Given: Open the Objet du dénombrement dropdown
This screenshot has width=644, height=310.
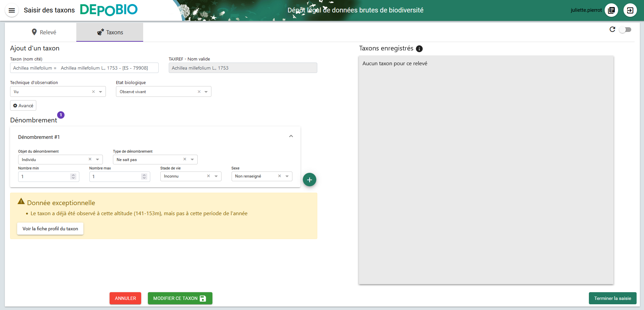Looking at the screenshot, I should (97, 159).
